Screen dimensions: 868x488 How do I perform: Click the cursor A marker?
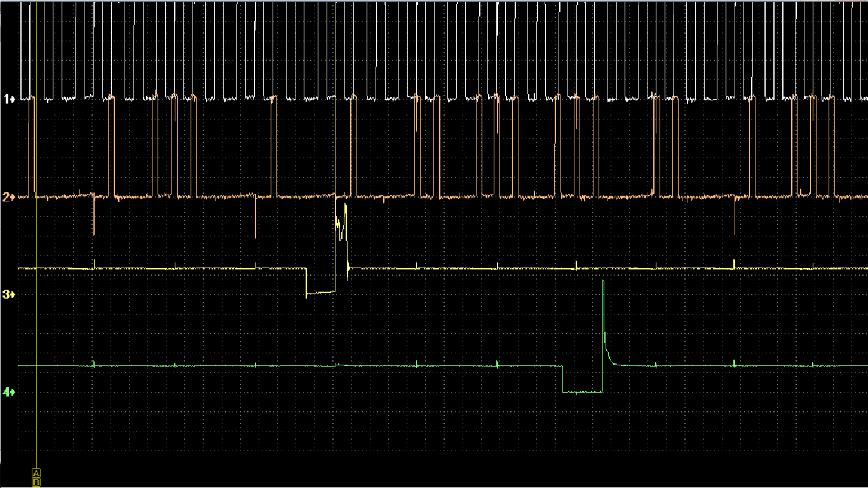[36, 473]
